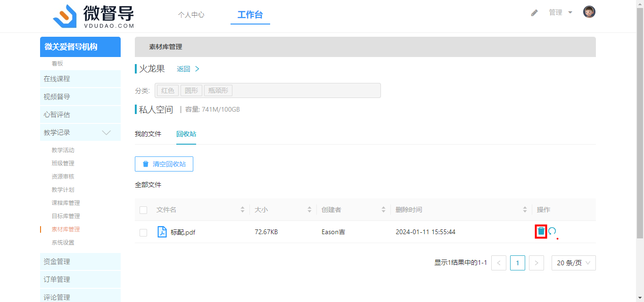The image size is (644, 302).
Task: Click the pencil edit icon in header
Action: click(x=534, y=13)
